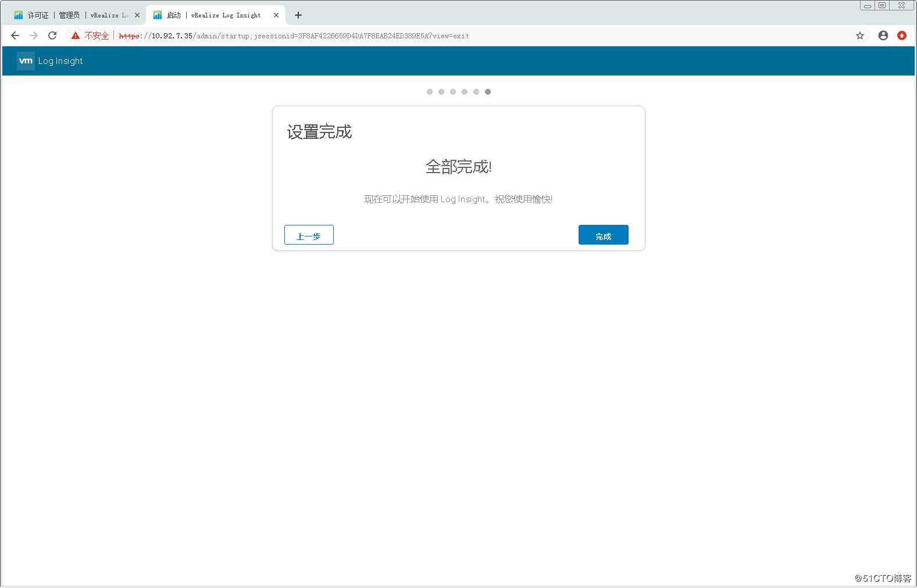Click the red update notification icon
This screenshot has width=917, height=588.
(902, 35)
